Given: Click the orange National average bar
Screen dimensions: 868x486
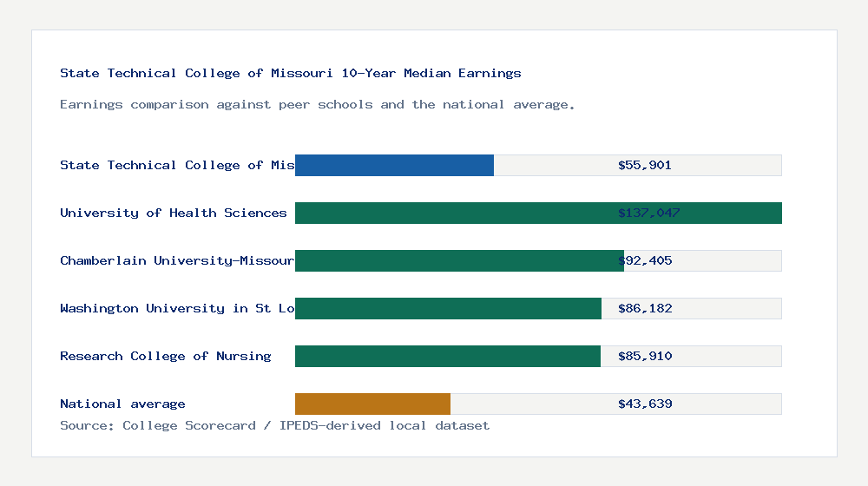Looking at the screenshot, I should coord(372,404).
